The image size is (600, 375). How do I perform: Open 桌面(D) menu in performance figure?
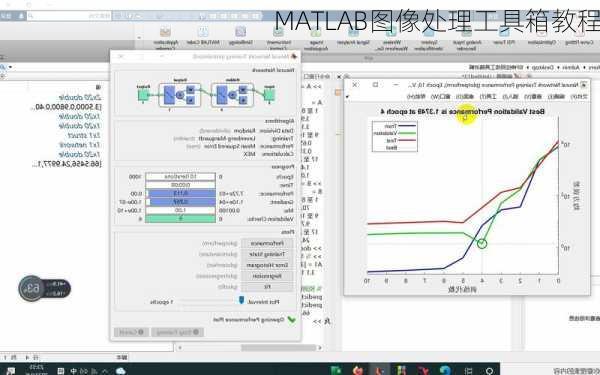point(465,97)
